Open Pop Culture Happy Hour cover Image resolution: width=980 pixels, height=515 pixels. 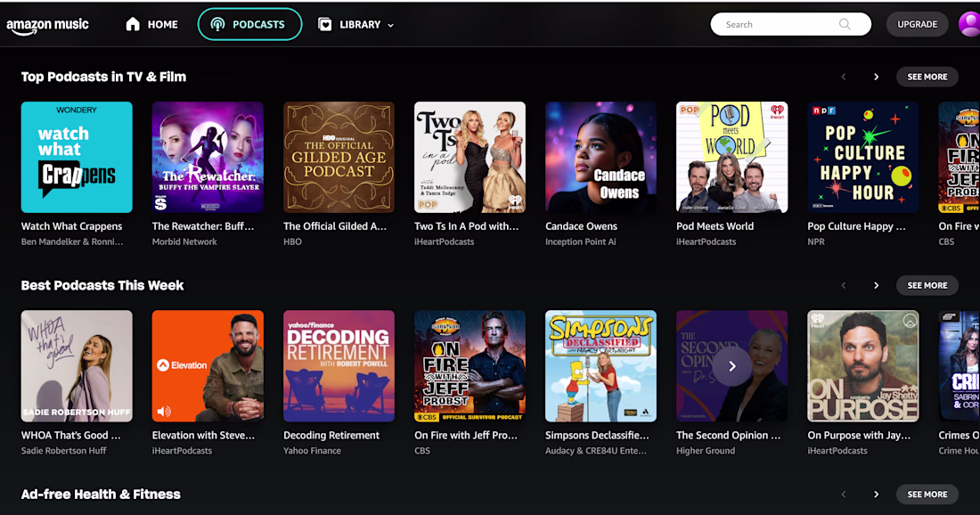click(x=863, y=158)
